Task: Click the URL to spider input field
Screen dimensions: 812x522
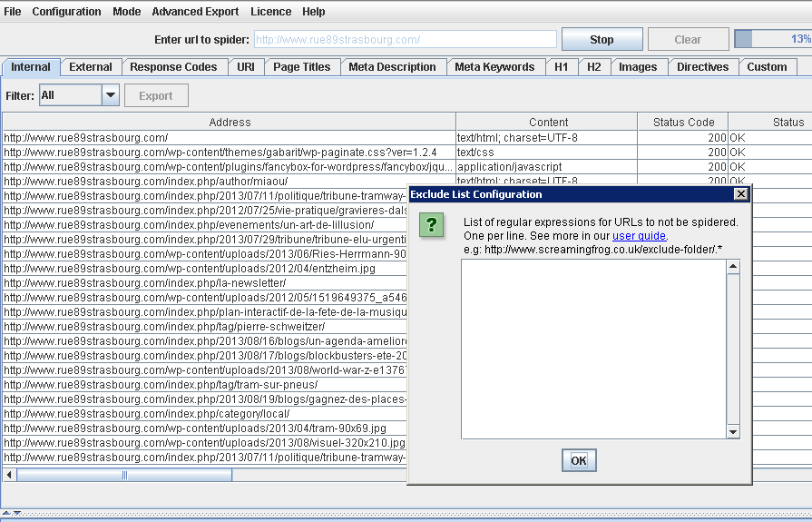Action: (405, 40)
